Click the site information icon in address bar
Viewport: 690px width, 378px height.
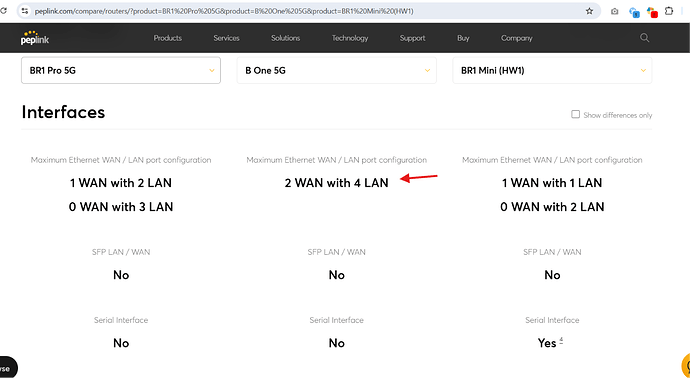25,11
